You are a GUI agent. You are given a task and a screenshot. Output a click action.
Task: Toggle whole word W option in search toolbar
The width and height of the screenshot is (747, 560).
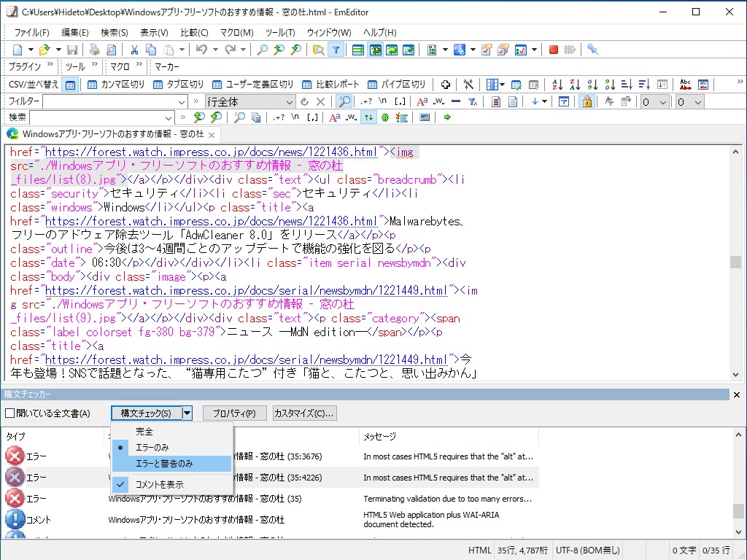click(x=351, y=117)
